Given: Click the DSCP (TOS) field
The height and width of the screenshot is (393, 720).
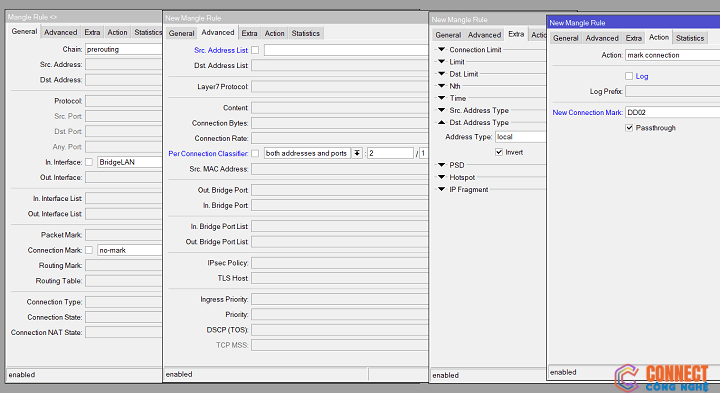Looking at the screenshot, I should coord(339,330).
